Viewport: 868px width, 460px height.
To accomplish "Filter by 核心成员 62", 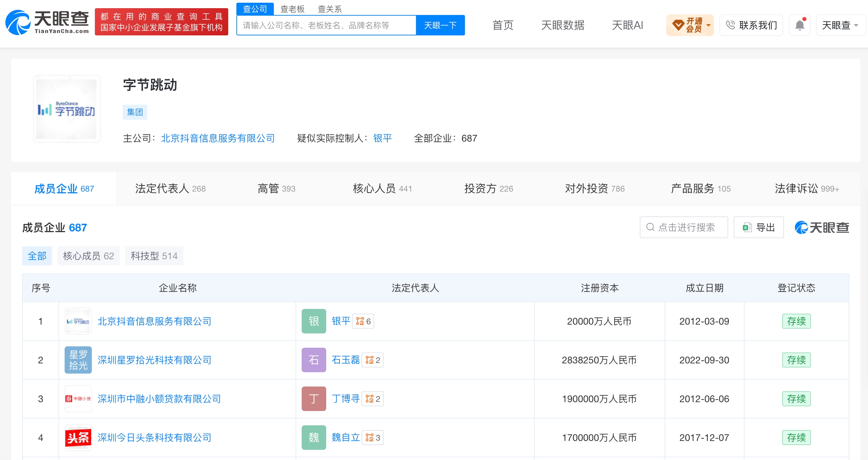I will [88, 256].
